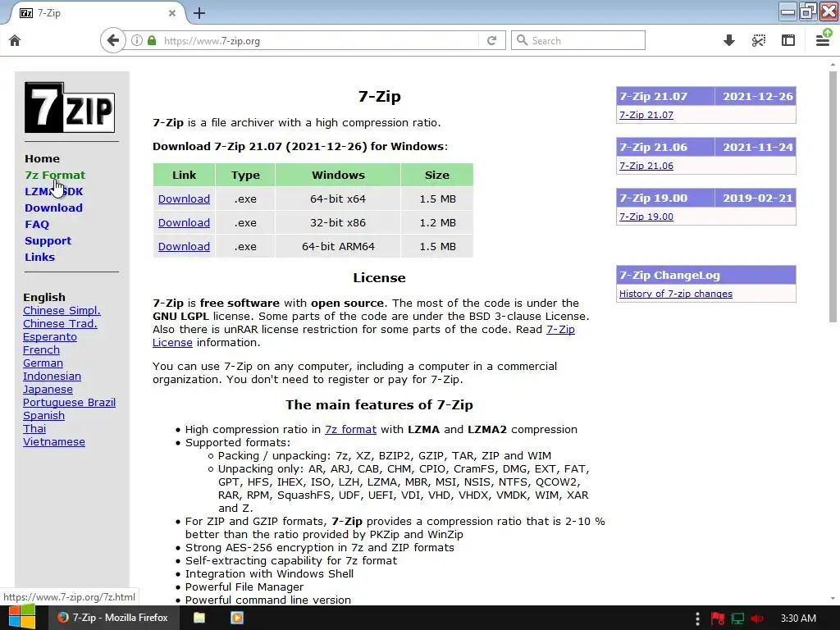Switch language to German
The height and width of the screenshot is (630, 840).
click(x=43, y=363)
